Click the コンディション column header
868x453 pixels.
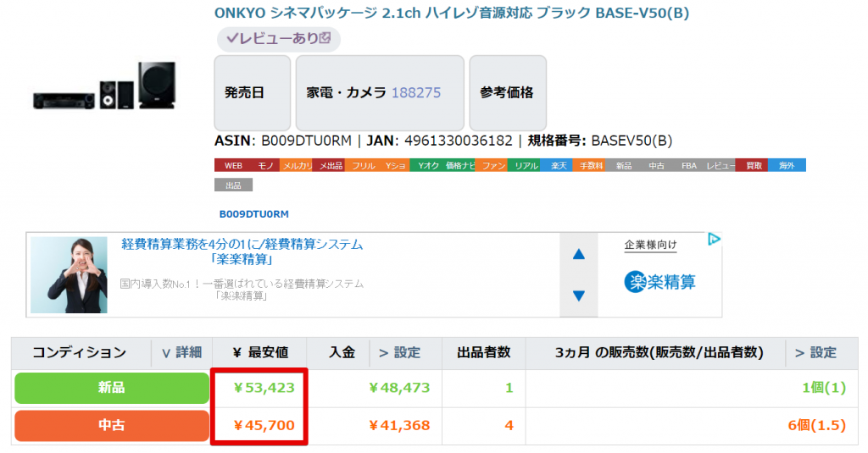[x=80, y=352]
